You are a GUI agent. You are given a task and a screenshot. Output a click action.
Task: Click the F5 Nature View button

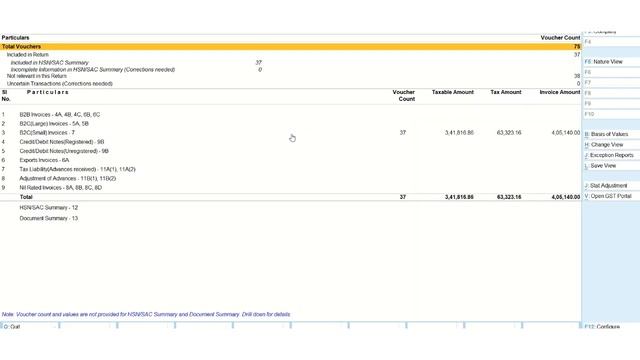(x=611, y=62)
